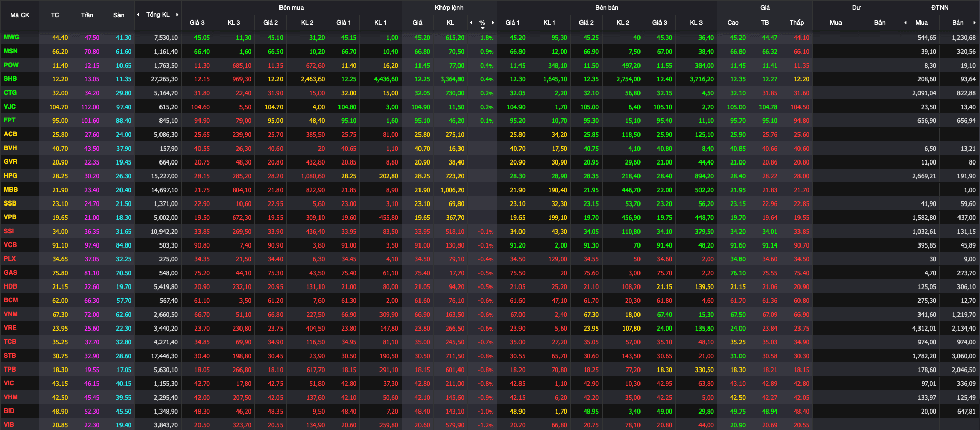Screen dimensions: 980x430
Task: Click right arrow beside ĐTNN Bán header
Action: click(974, 23)
